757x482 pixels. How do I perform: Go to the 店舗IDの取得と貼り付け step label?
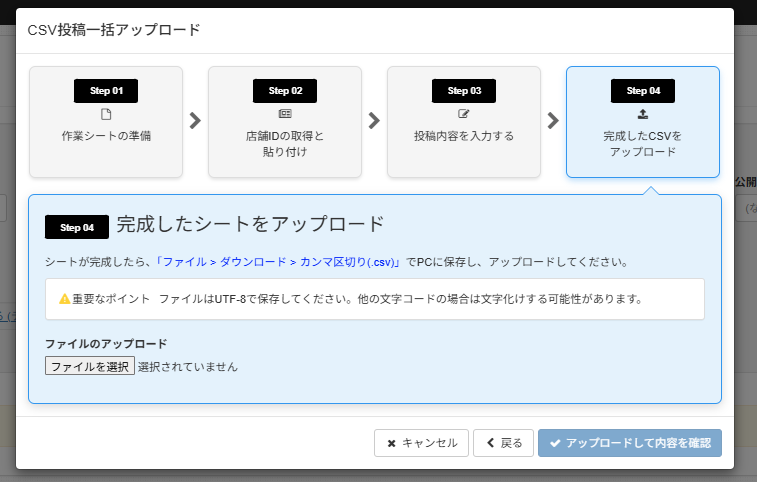[x=285, y=143]
